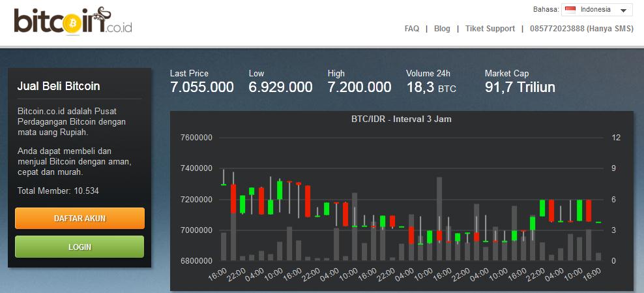Click the green LOGIN button

pyautogui.click(x=80, y=247)
